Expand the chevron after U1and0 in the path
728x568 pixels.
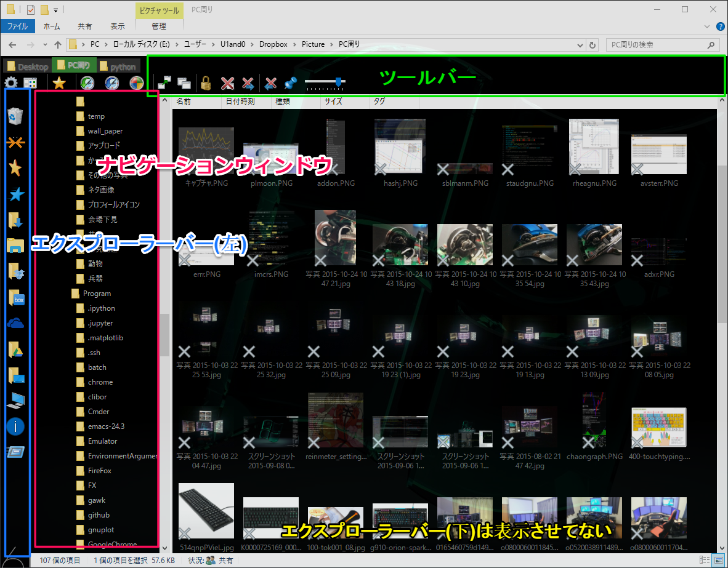click(x=252, y=44)
